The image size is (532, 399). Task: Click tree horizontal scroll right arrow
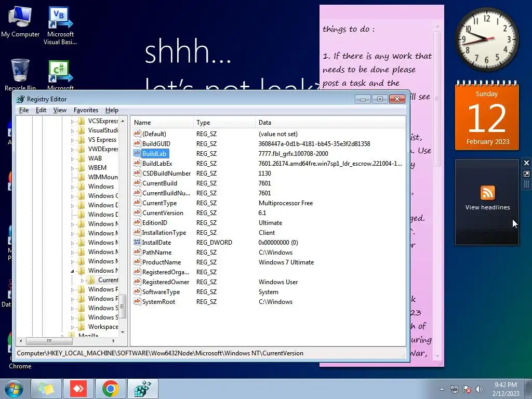(x=113, y=341)
